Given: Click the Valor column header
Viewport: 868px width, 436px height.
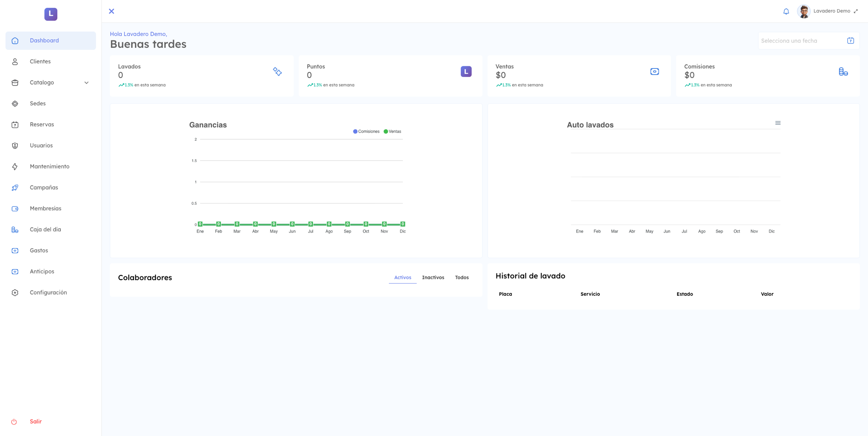Looking at the screenshot, I should pyautogui.click(x=767, y=294).
